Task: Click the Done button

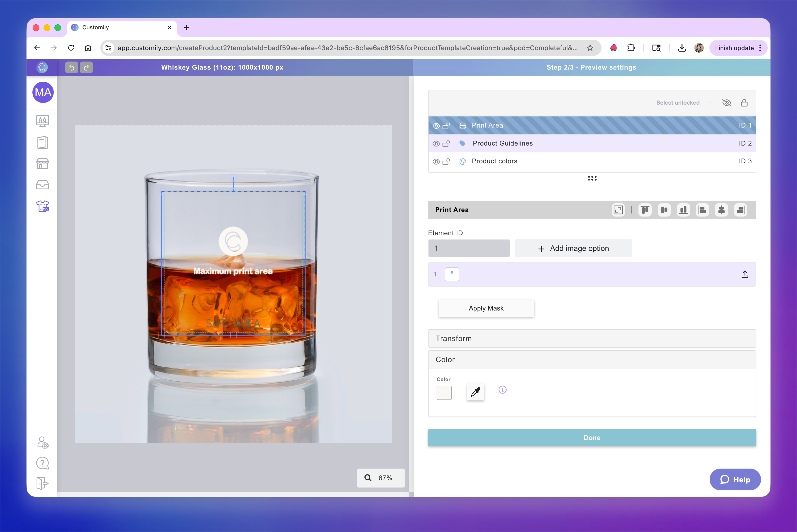Action: click(x=591, y=438)
